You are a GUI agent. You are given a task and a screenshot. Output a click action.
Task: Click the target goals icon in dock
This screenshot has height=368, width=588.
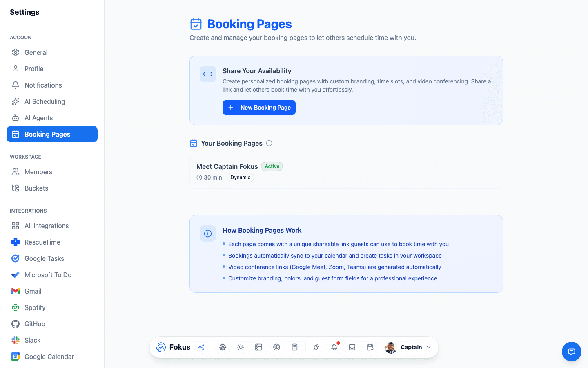click(x=276, y=347)
